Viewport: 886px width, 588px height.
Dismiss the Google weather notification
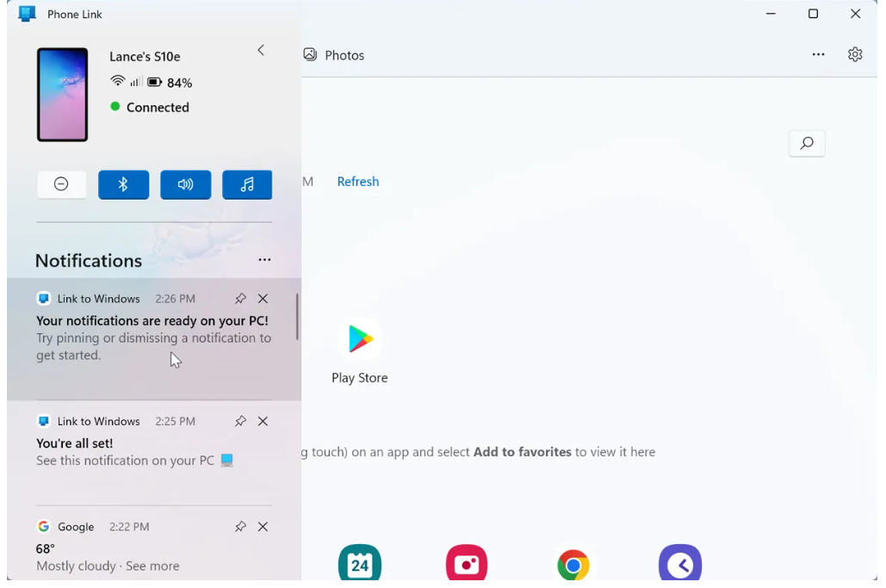tap(263, 526)
